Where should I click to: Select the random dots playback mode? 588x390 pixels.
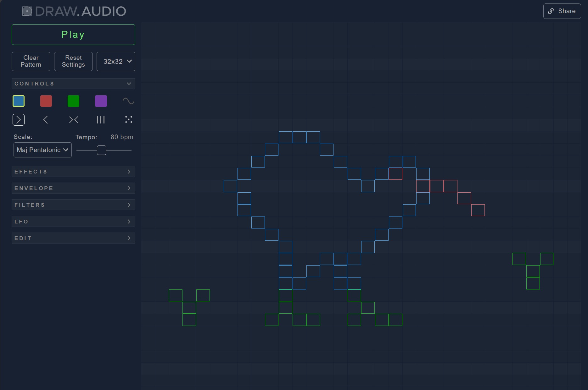click(128, 119)
